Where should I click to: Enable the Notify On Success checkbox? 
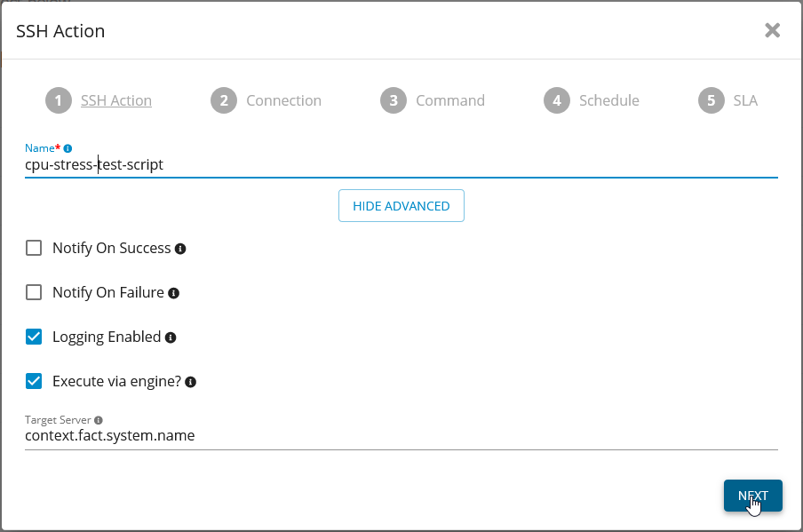tap(34, 248)
